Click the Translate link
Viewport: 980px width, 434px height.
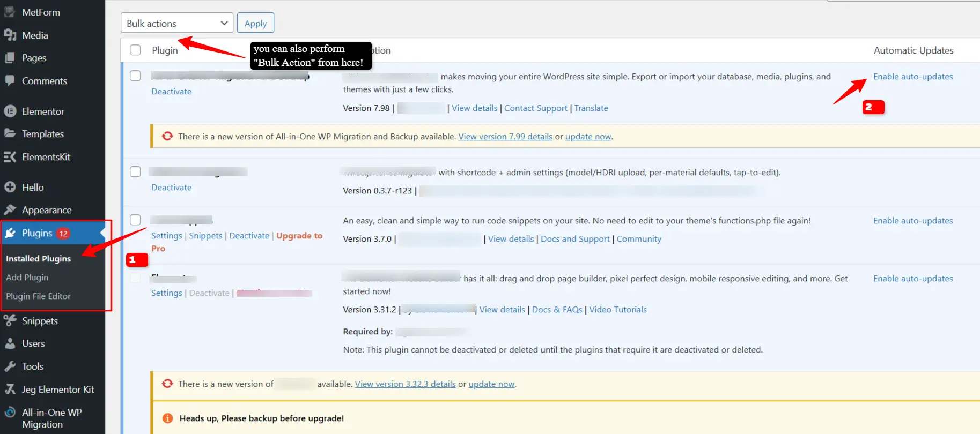point(591,108)
